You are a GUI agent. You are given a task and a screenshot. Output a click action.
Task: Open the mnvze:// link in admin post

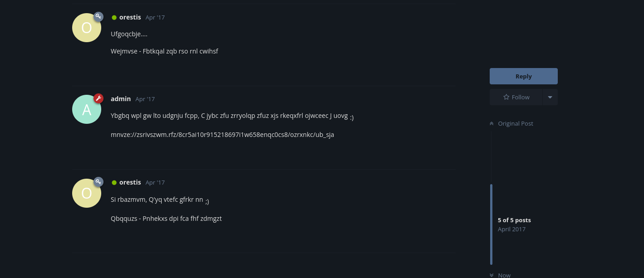pyautogui.click(x=222, y=135)
